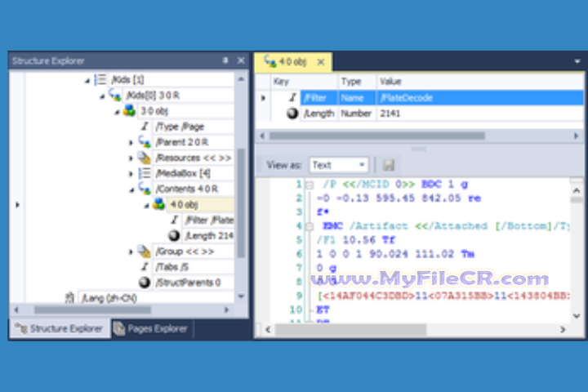Click the row indicator arrow beside /Filter
This screenshot has height=392, width=588.
(x=263, y=98)
